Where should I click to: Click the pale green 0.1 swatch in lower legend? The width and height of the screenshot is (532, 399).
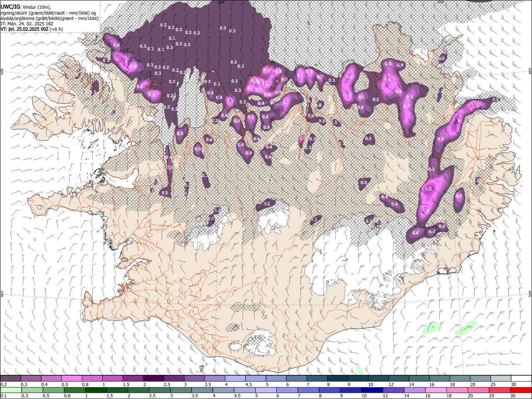click(11, 390)
